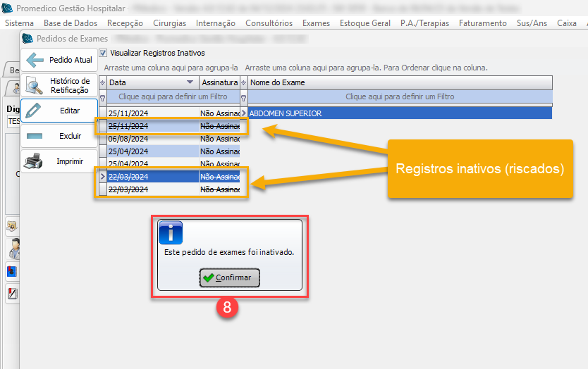The height and width of the screenshot is (369, 588).
Task: Click the Editar pencil icon
Action: (34, 111)
